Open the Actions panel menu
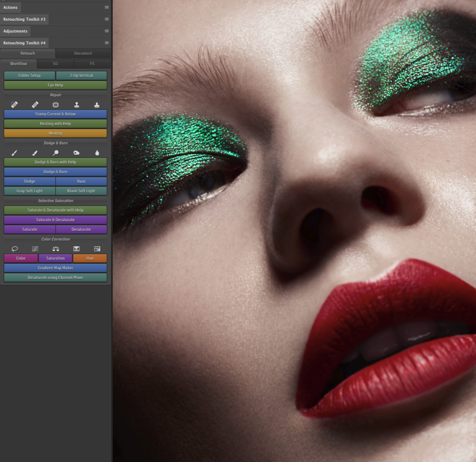The height and width of the screenshot is (462, 476). [x=107, y=7]
